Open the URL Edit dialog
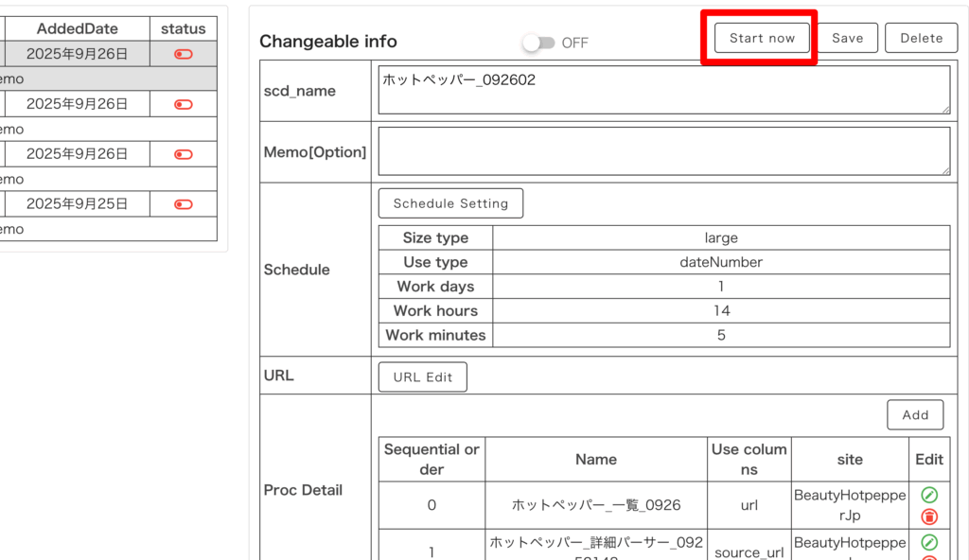The width and height of the screenshot is (969, 560). coord(422,376)
